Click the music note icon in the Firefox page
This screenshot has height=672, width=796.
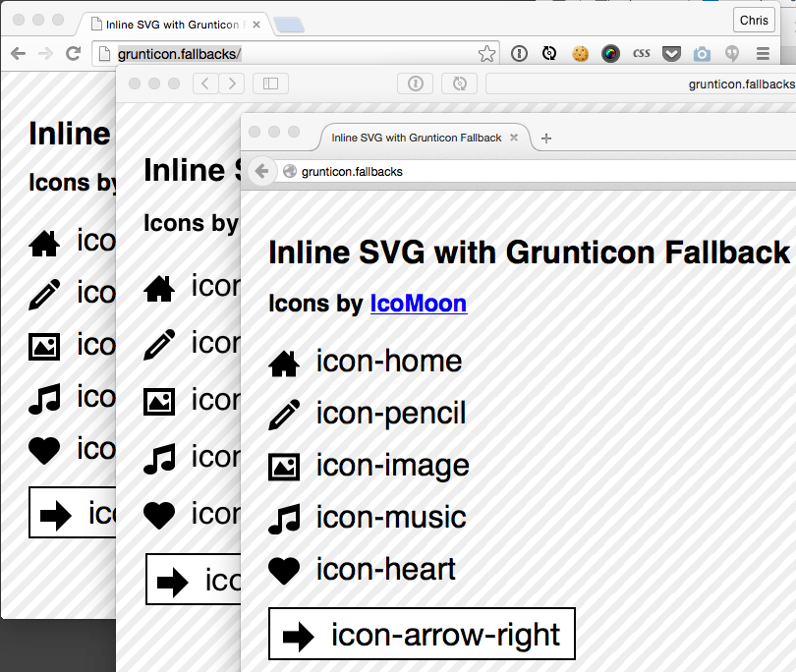coord(284,519)
